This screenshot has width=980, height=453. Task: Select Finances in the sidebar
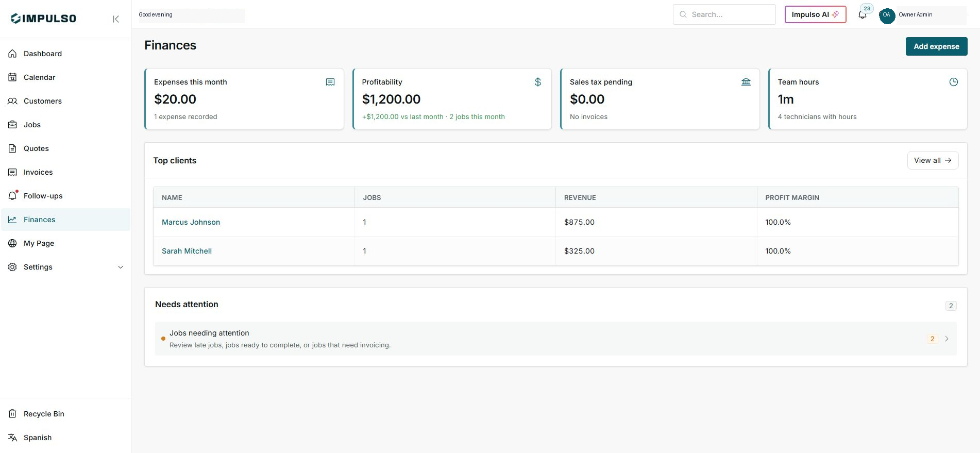(65, 220)
